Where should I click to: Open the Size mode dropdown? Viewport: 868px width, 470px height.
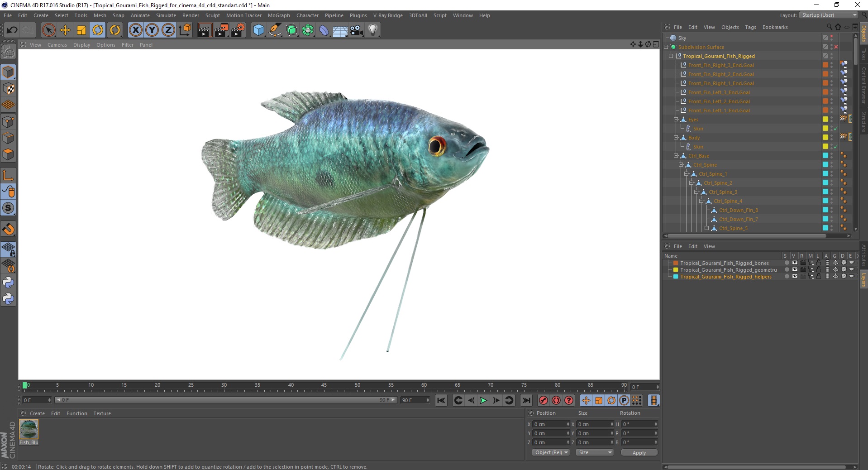tap(595, 452)
